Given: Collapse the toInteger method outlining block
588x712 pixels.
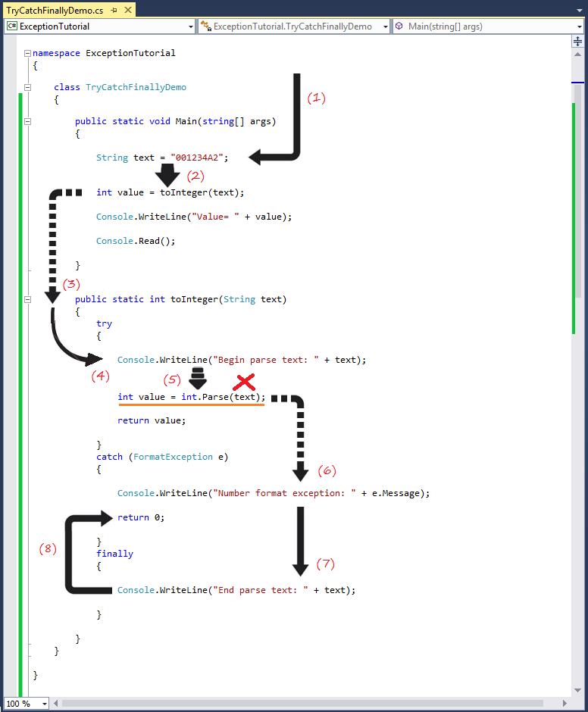Looking at the screenshot, I should point(28,299).
